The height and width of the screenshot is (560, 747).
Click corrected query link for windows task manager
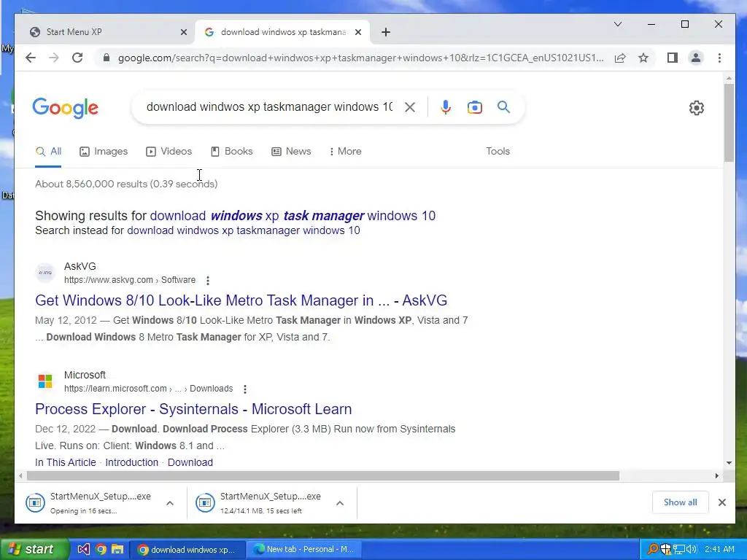point(293,216)
